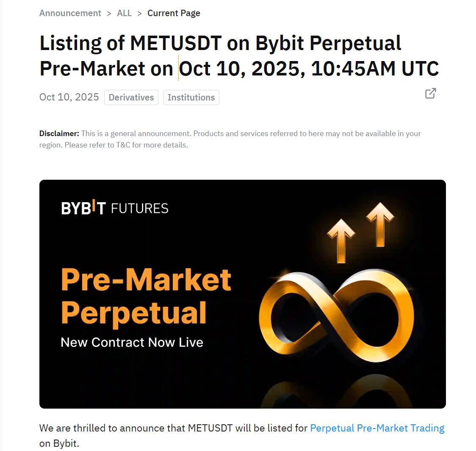Go to the Announcement breadcrumb
Image resolution: width=476 pixels, height=451 pixels.
[x=70, y=13]
